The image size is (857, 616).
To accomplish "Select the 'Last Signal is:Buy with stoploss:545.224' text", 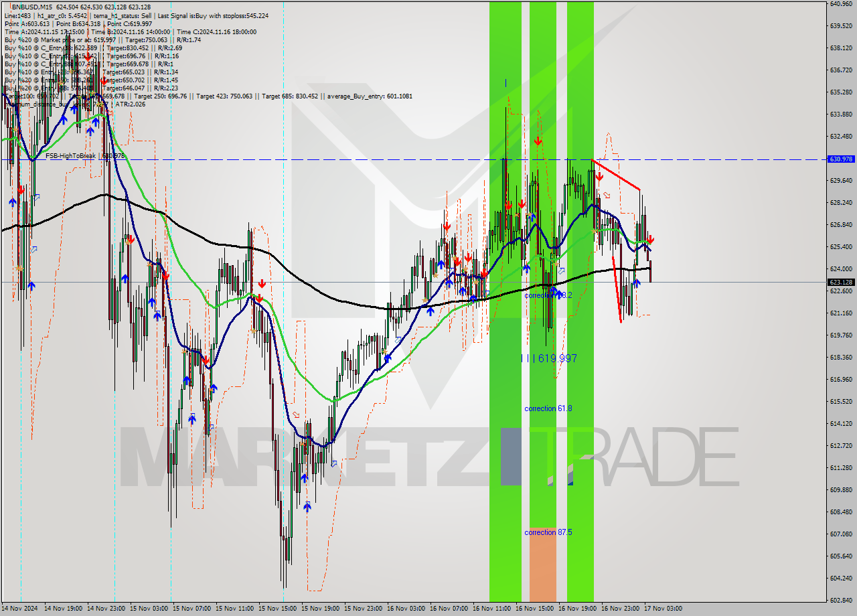I will point(212,15).
